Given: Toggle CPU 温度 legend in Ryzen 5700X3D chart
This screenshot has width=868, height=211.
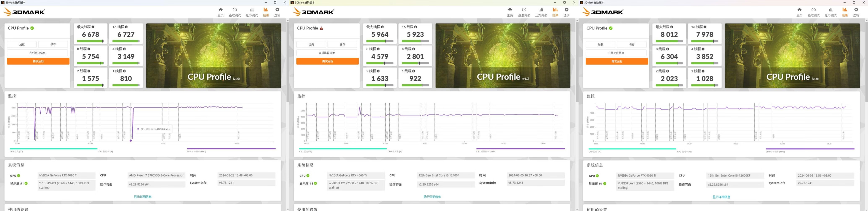Looking at the screenshot, I should click(x=53, y=150).
